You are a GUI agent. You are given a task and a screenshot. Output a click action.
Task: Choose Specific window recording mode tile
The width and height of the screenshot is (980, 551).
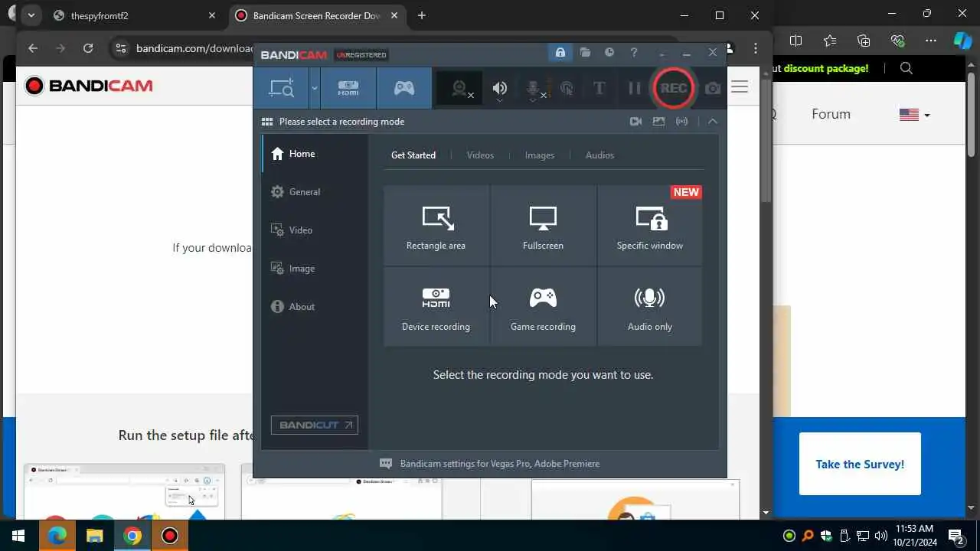(x=650, y=226)
